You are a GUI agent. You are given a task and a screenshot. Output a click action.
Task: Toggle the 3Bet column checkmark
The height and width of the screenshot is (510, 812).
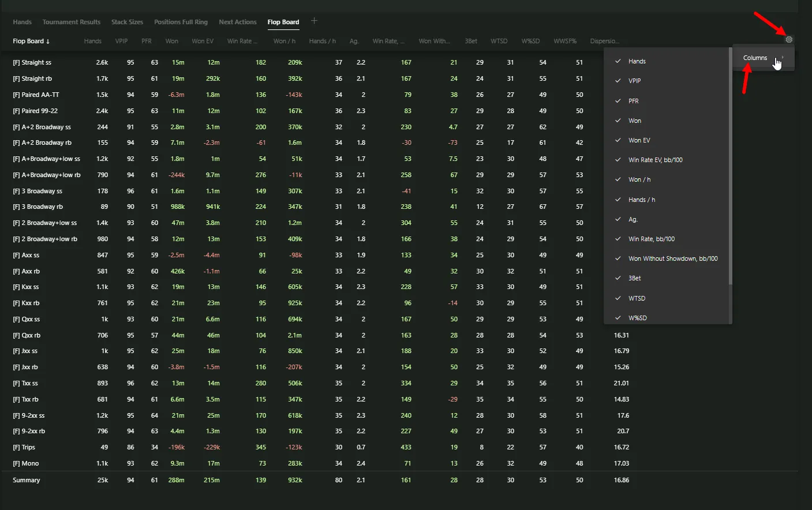point(618,278)
